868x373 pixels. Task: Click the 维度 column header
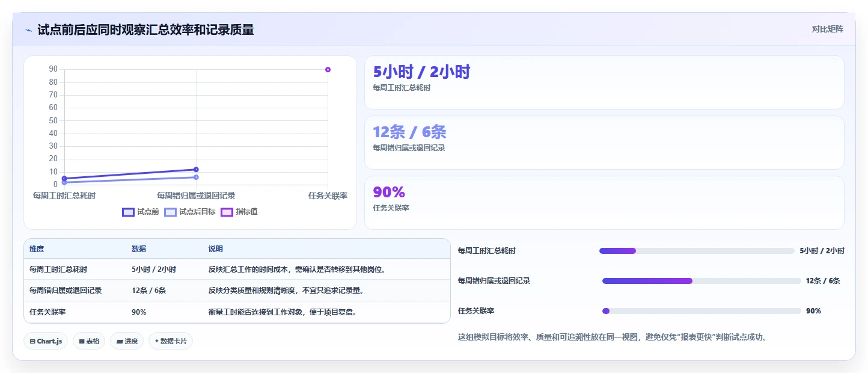37,249
